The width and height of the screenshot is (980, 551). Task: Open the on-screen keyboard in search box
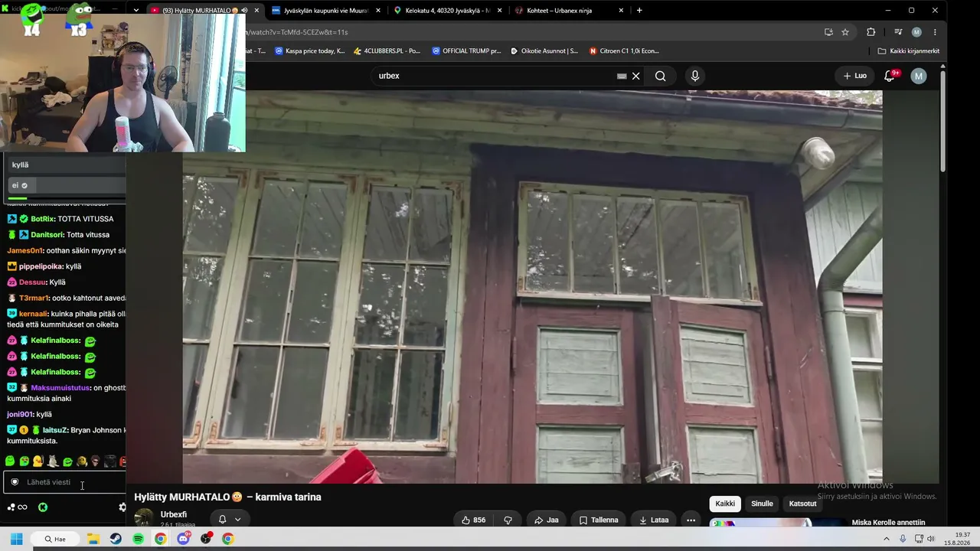[x=622, y=76]
